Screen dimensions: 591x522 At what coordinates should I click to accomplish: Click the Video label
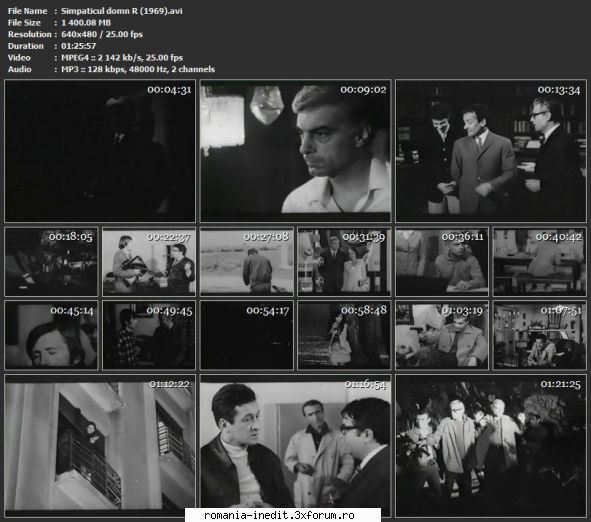coord(19,58)
